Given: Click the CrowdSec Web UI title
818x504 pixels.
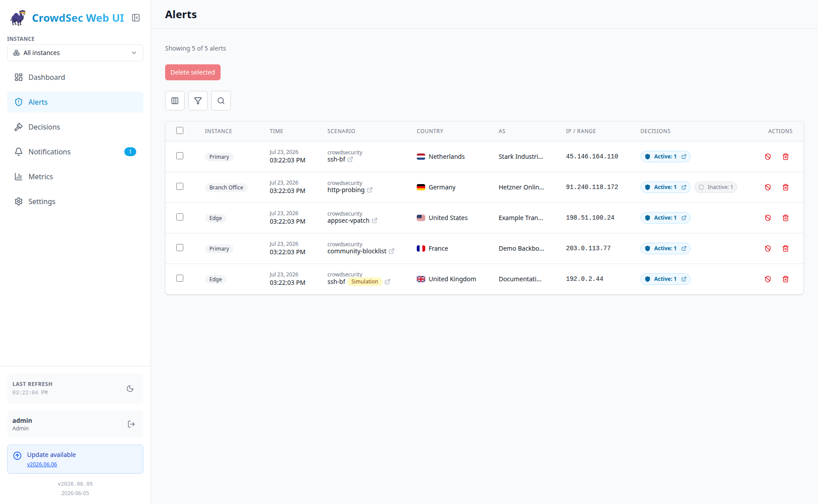Looking at the screenshot, I should click(x=78, y=18).
